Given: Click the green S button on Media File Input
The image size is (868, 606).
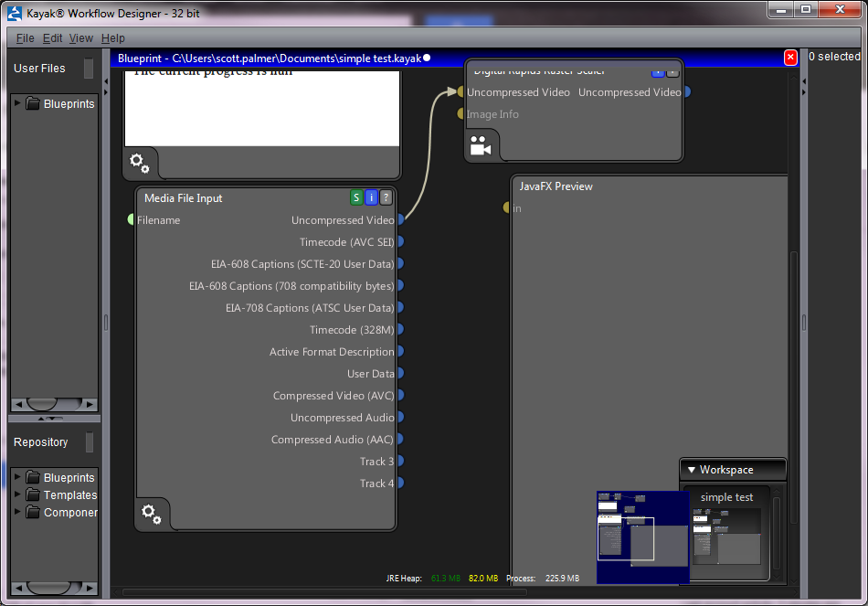Looking at the screenshot, I should tap(356, 197).
